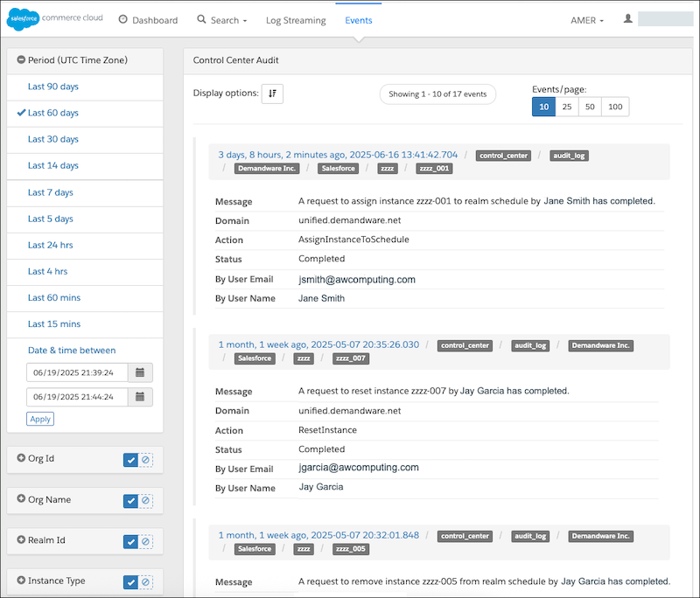This screenshot has width=700, height=598.
Task: Toggle Org Name exclude icon
Action: (145, 501)
